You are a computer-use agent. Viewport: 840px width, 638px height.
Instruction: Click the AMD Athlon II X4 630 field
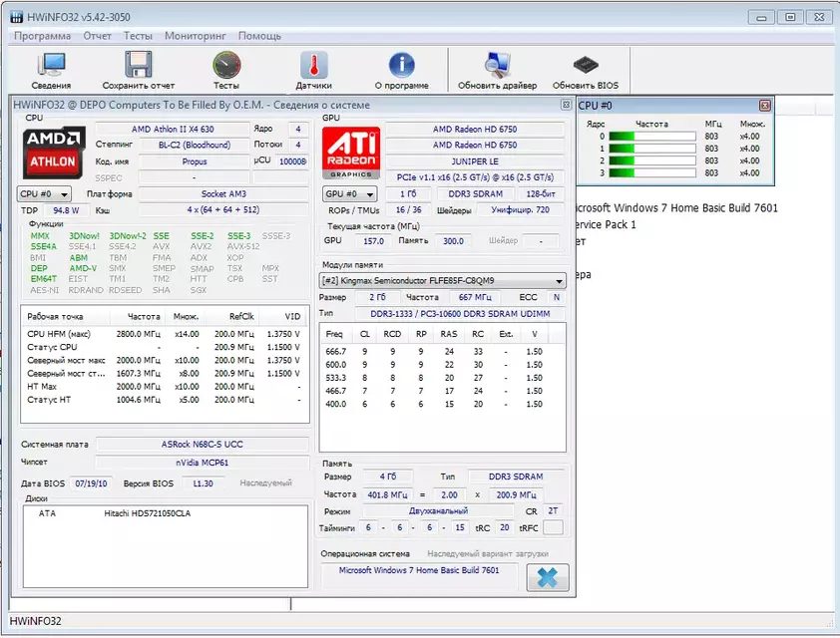pyautogui.click(x=173, y=129)
